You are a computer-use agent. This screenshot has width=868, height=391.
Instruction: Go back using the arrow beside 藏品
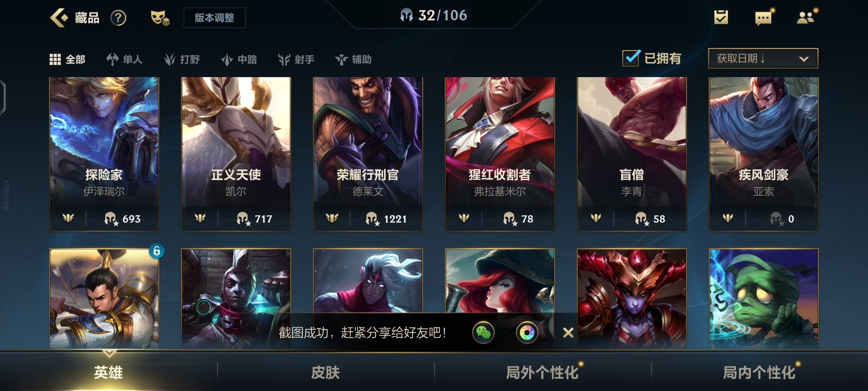pos(59,17)
